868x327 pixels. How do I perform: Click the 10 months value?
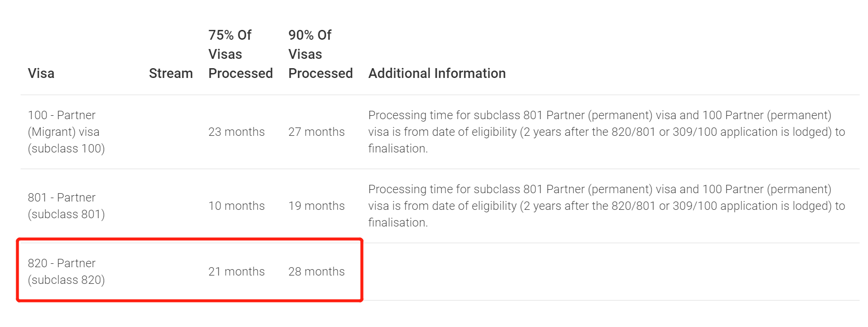[237, 206]
